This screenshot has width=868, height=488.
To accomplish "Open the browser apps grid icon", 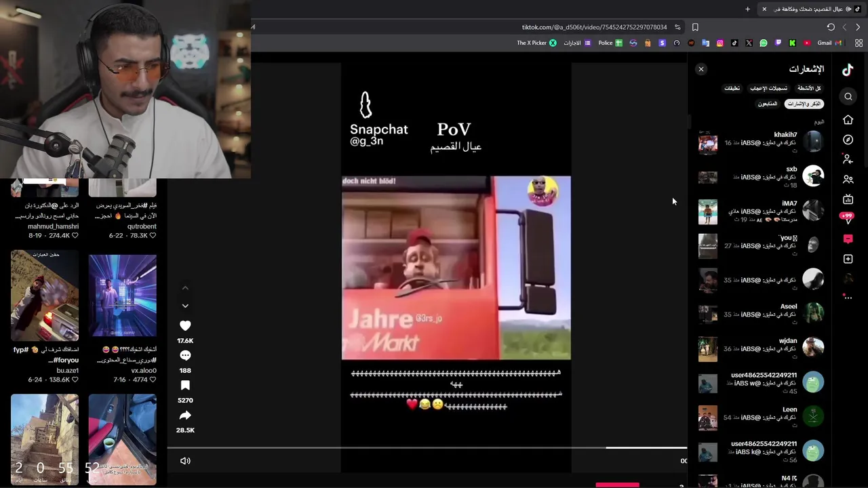I will click(x=859, y=43).
